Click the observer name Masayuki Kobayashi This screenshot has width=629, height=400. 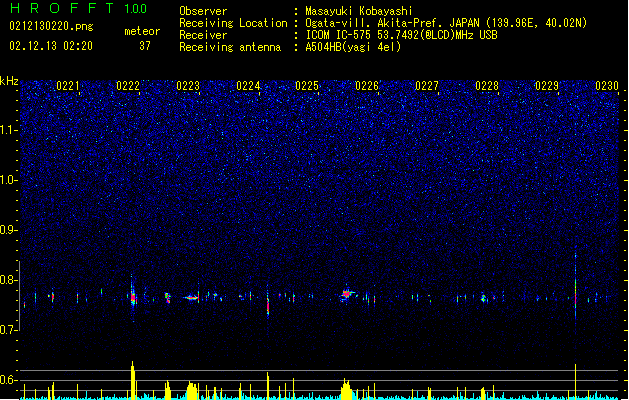click(x=359, y=11)
